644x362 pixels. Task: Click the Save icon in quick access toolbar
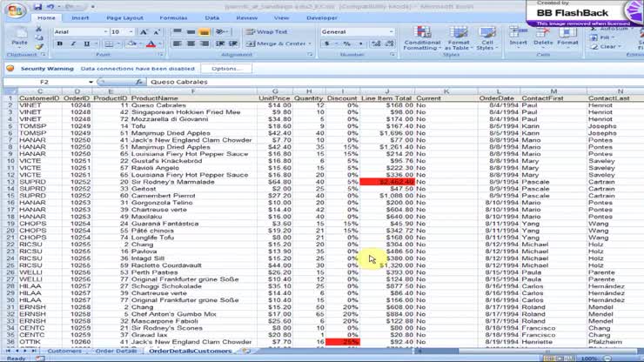(x=37, y=6)
